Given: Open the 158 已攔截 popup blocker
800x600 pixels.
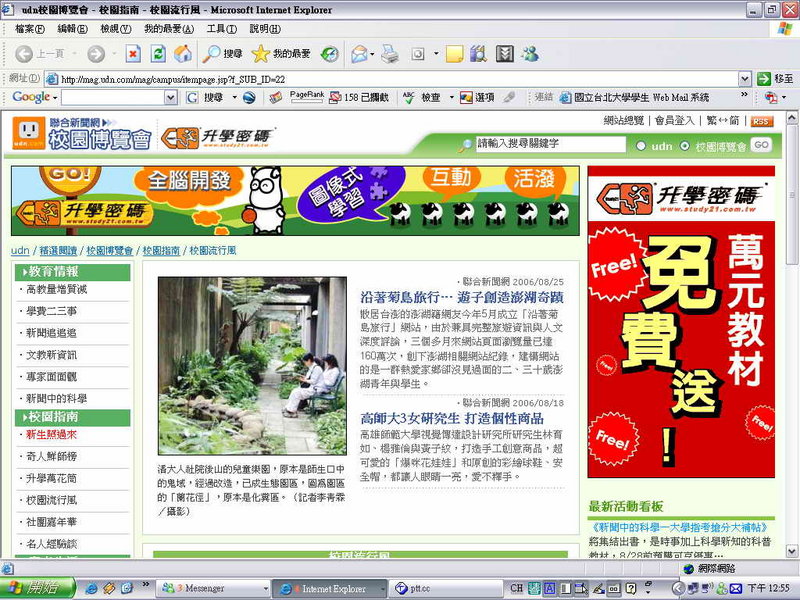Looking at the screenshot, I should pyautogui.click(x=359, y=97).
